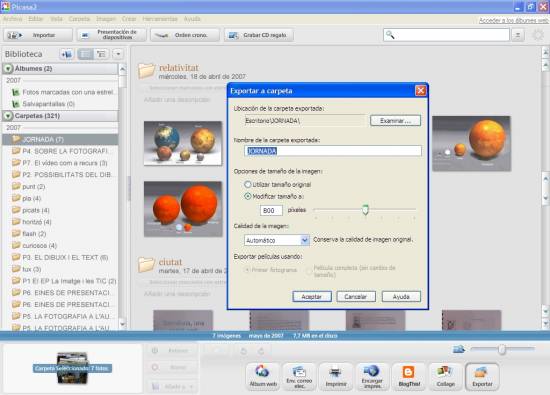Close the Exportar a carpeta dialog
This screenshot has height=395, width=550.
421,91
